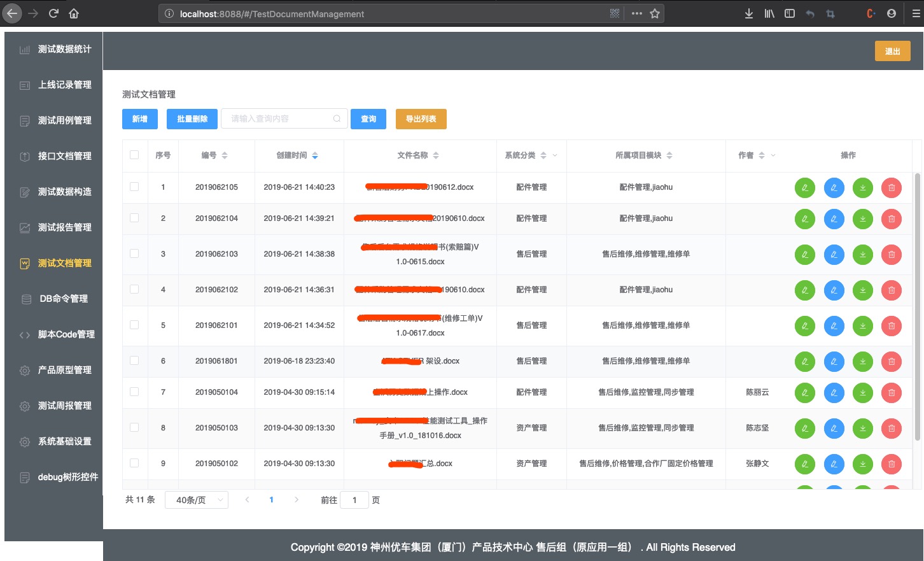Download the document in row 2019062105
This screenshot has width=924, height=561.
coord(863,188)
